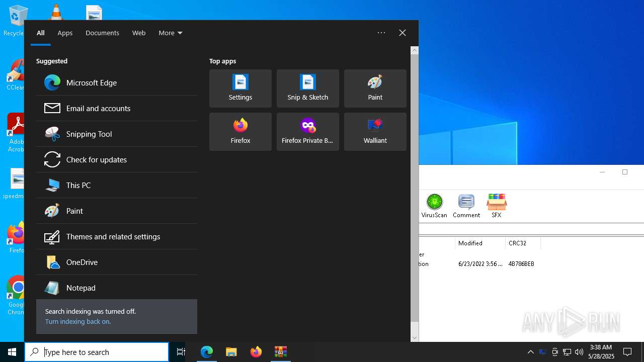The image size is (644, 362).
Task: Launch Firefox tile in Top apps
Action: click(240, 132)
